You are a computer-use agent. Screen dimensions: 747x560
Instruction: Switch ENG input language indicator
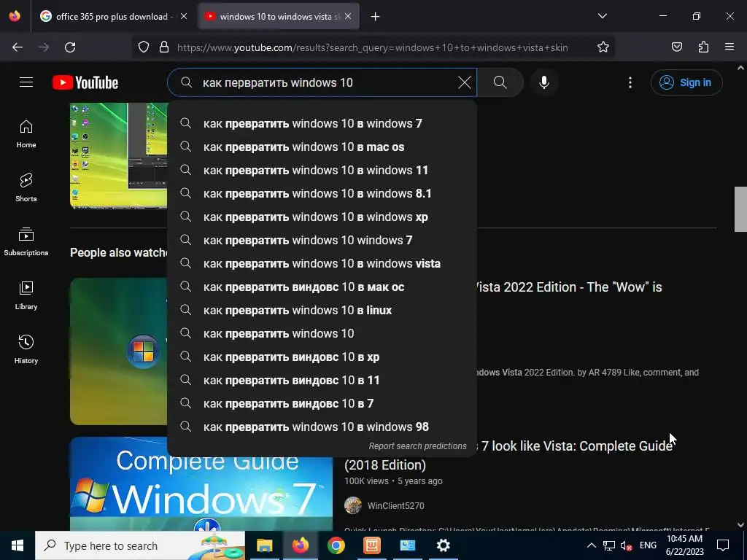(x=648, y=545)
